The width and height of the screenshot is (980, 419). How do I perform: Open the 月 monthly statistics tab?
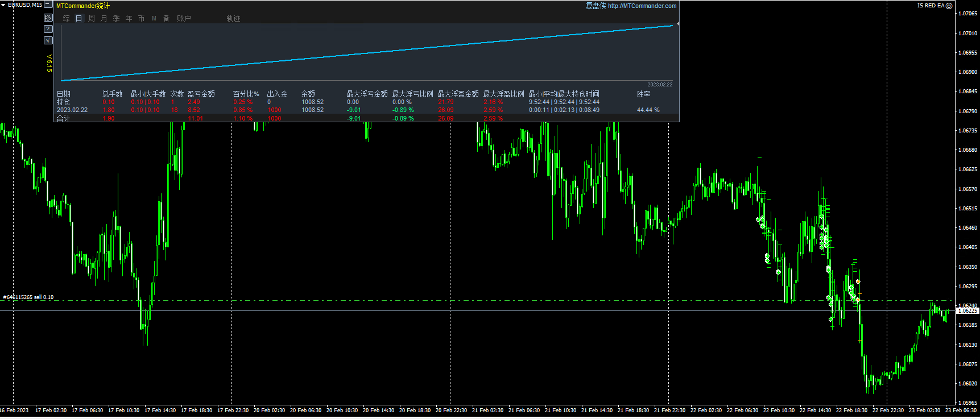pyautogui.click(x=104, y=18)
